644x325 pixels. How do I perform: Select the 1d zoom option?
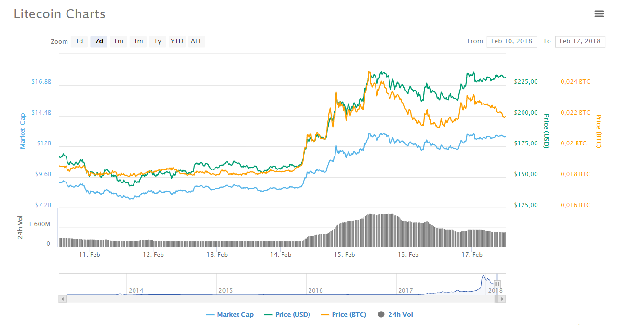tap(79, 41)
